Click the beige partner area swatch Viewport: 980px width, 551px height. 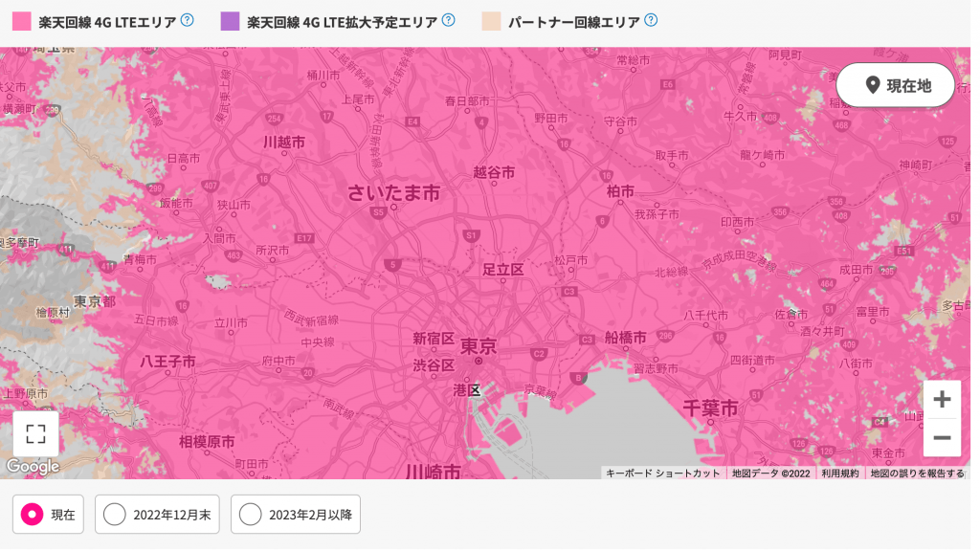(x=491, y=21)
